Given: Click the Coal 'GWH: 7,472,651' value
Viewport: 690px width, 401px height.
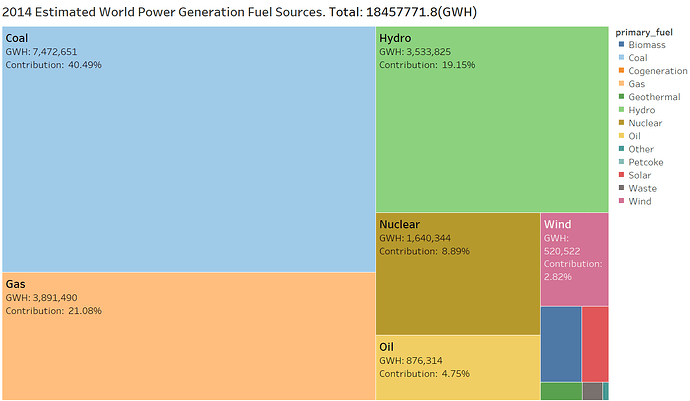Looking at the screenshot, I should [x=41, y=52].
